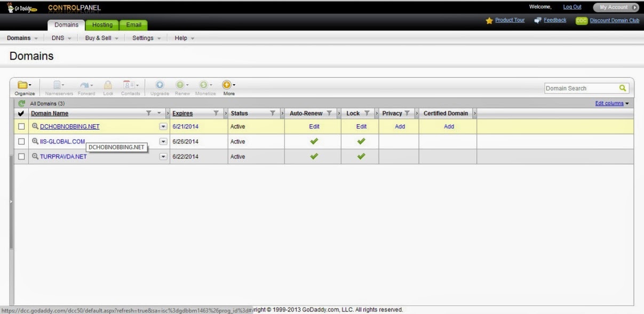The image size is (644, 314).
Task: Open the Domains menu
Action: coord(22,38)
